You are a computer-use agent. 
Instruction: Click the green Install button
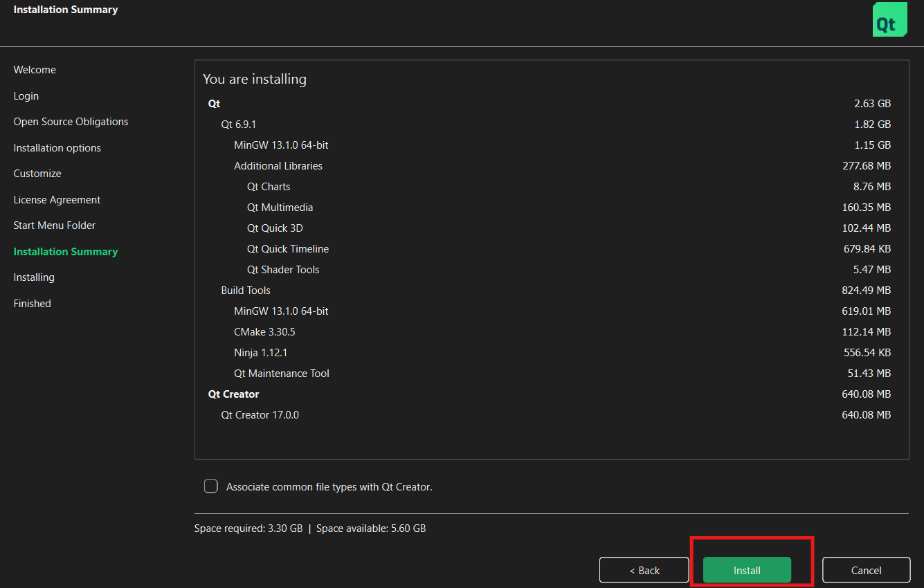pos(747,570)
